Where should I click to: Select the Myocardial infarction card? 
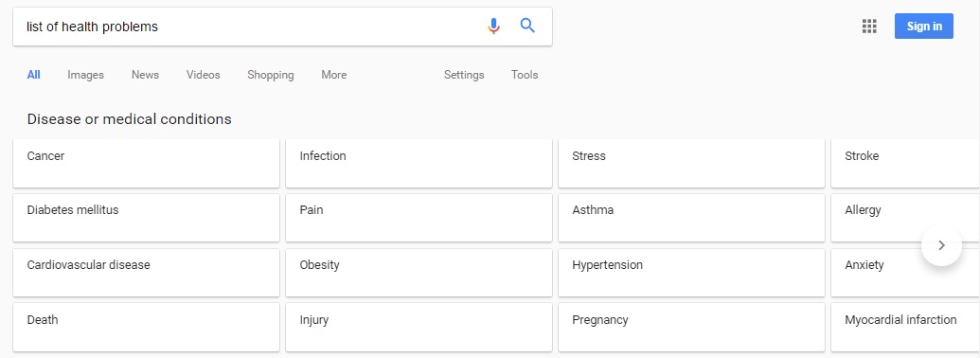pyautogui.click(x=905, y=327)
